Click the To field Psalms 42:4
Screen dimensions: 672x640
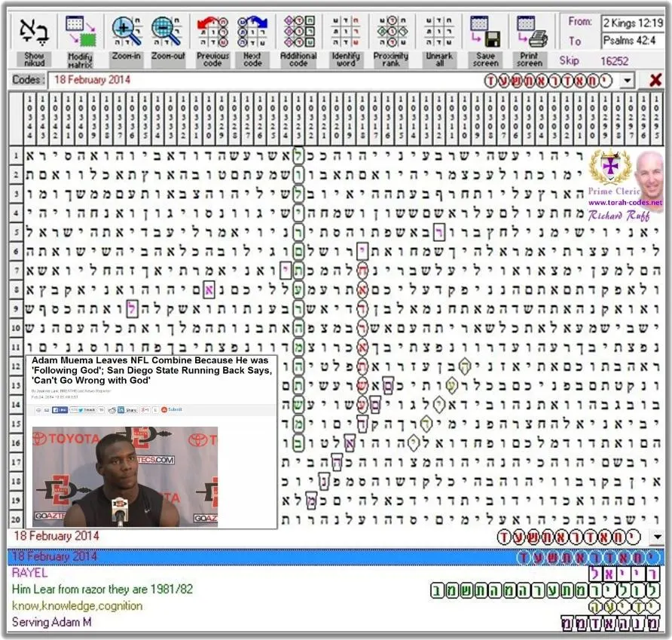point(633,41)
